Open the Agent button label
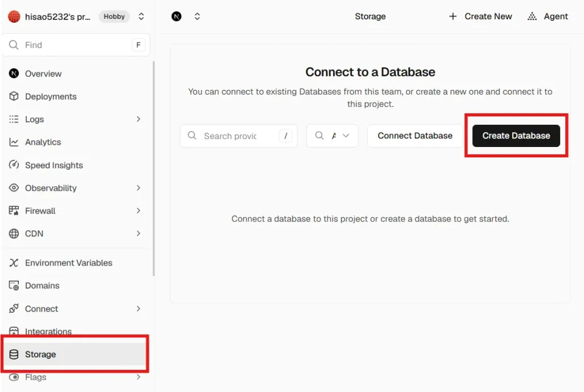 [555, 17]
